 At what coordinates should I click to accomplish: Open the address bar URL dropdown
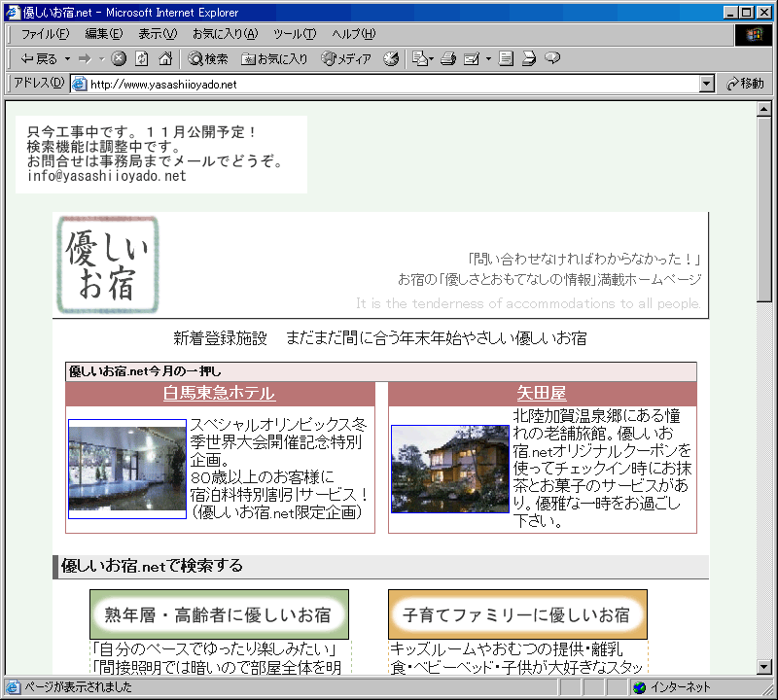tap(707, 84)
